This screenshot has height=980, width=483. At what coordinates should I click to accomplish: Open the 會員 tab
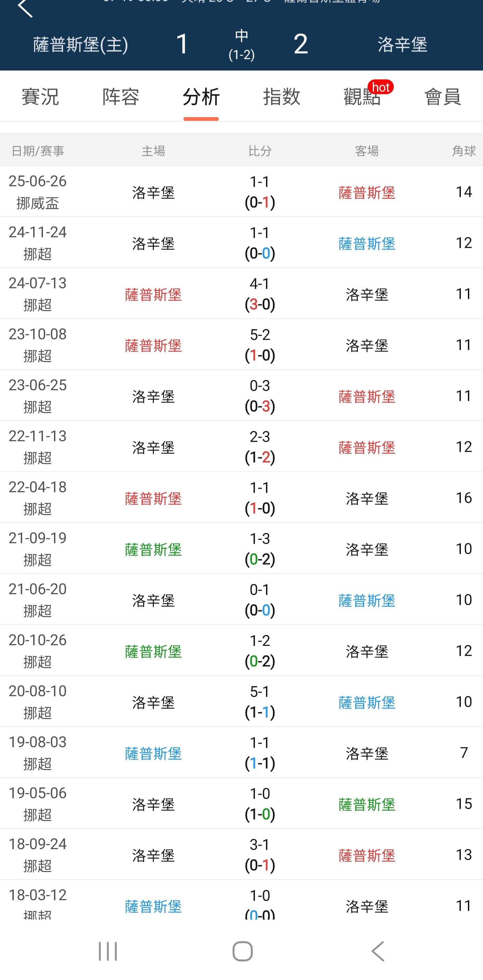tap(443, 97)
